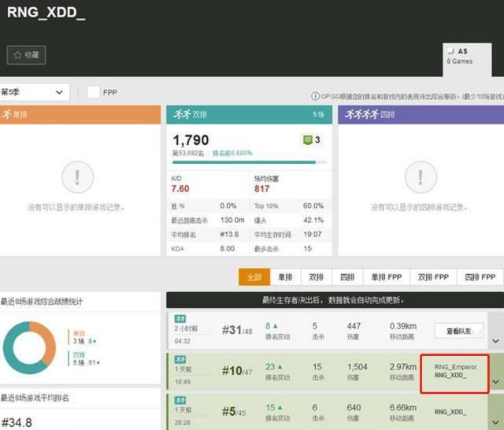Click the average rank #13.8 value

pos(229,234)
